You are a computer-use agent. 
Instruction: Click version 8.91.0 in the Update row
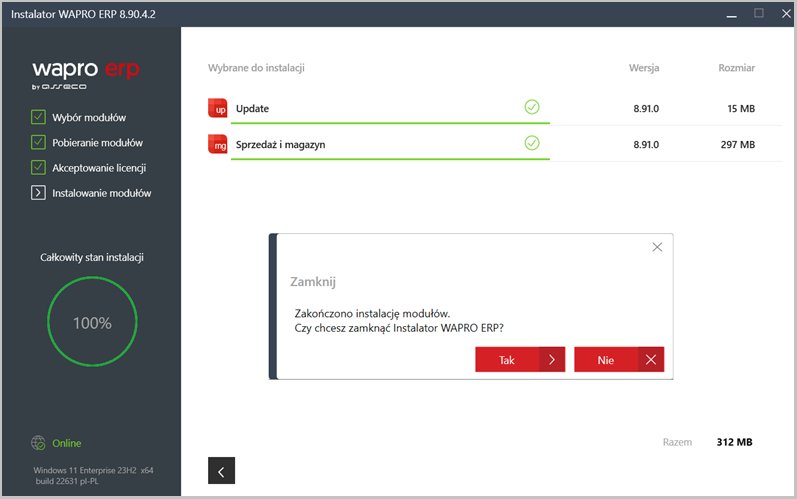tap(646, 108)
